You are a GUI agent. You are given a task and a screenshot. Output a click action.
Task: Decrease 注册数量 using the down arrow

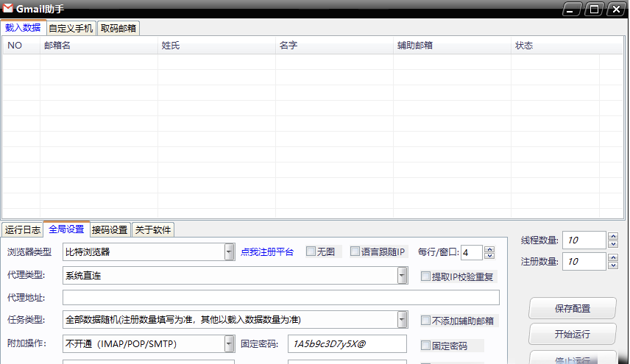[613, 265]
